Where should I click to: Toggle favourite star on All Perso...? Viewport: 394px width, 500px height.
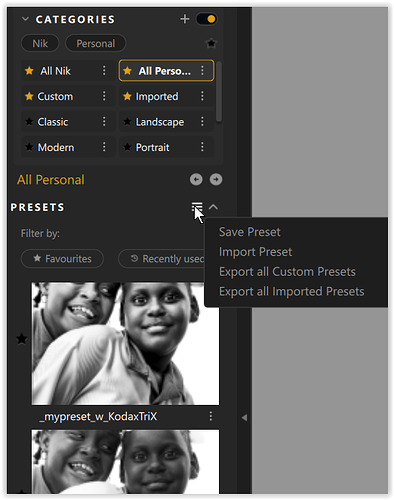coord(127,70)
